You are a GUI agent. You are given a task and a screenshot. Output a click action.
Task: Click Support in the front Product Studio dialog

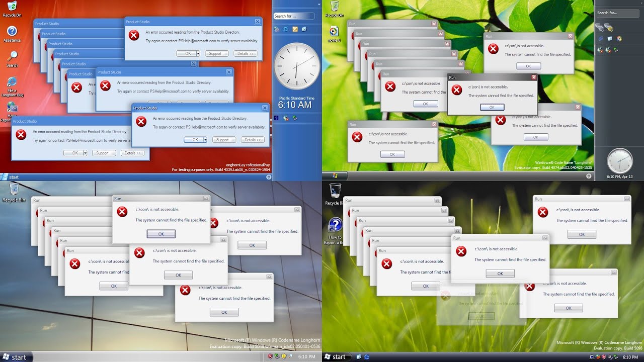pos(223,140)
